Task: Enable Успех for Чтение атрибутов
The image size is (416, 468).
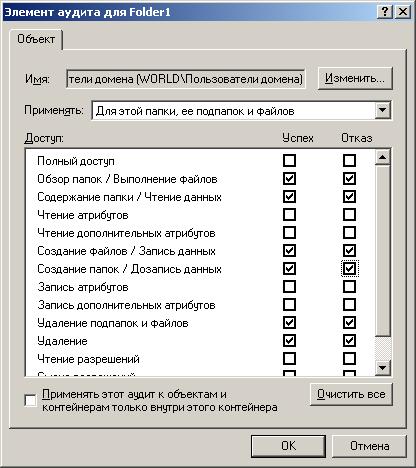Action: point(289,215)
